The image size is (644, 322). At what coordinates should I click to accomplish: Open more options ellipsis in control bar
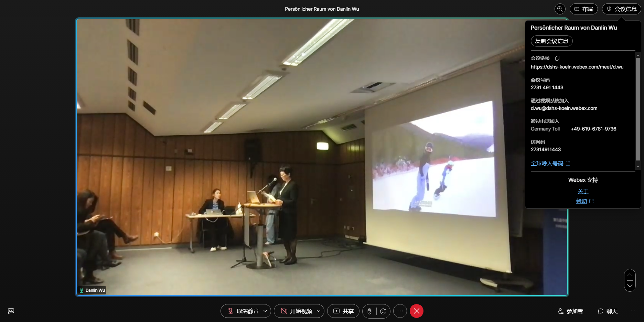[400, 311]
